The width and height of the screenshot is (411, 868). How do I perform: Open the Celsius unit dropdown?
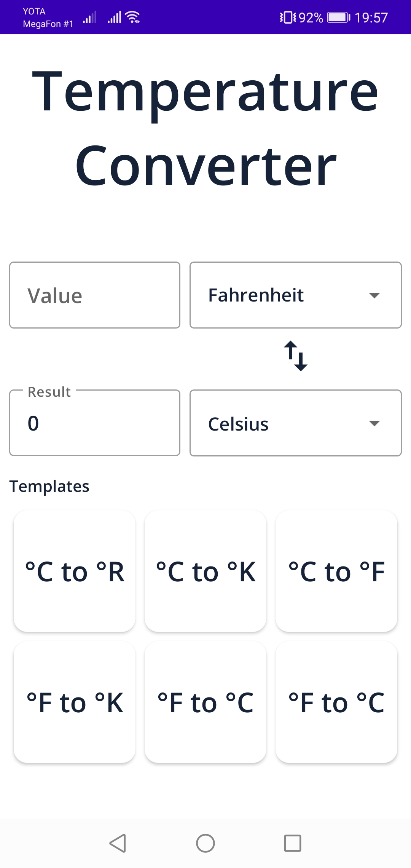click(296, 423)
